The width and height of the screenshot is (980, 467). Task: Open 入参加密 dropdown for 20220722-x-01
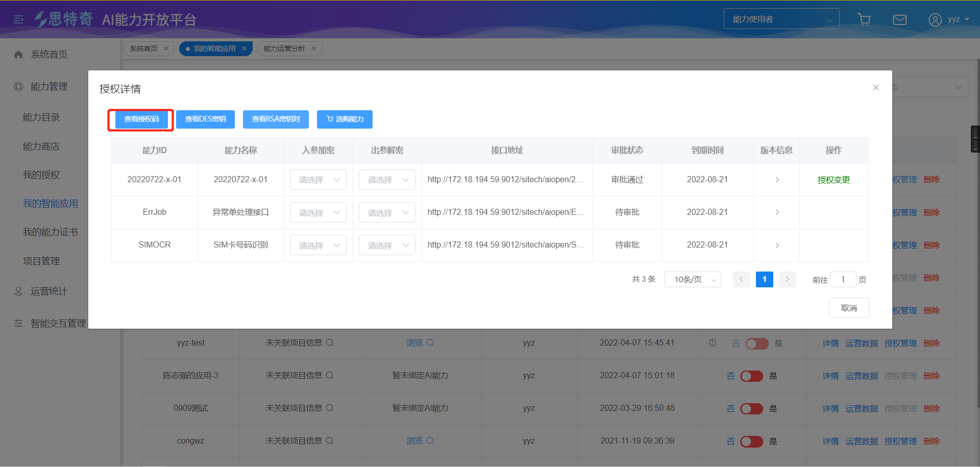coord(318,180)
